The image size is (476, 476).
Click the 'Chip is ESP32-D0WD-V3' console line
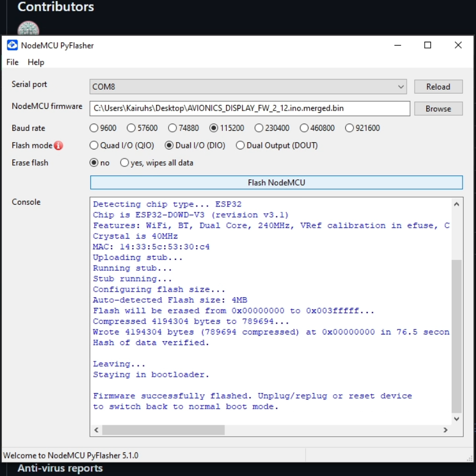click(x=191, y=215)
